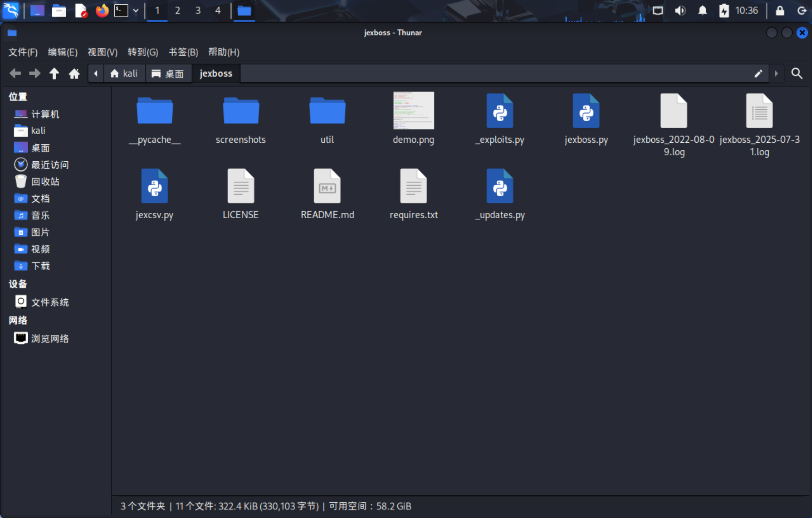The image size is (812, 518).
Task: Go forward with the right arrow
Action: [35, 73]
